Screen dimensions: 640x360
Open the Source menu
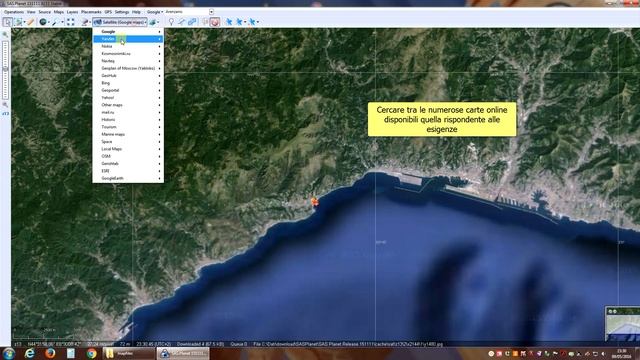[44, 12]
